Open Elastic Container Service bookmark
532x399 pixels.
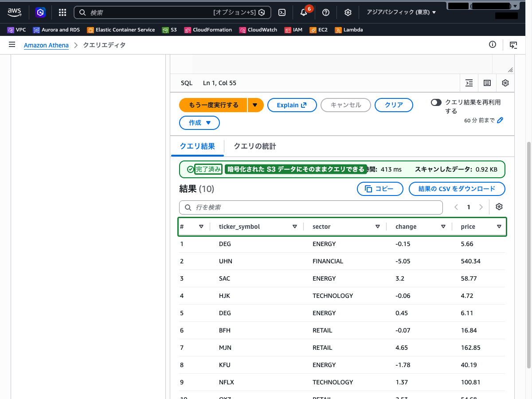121,30
